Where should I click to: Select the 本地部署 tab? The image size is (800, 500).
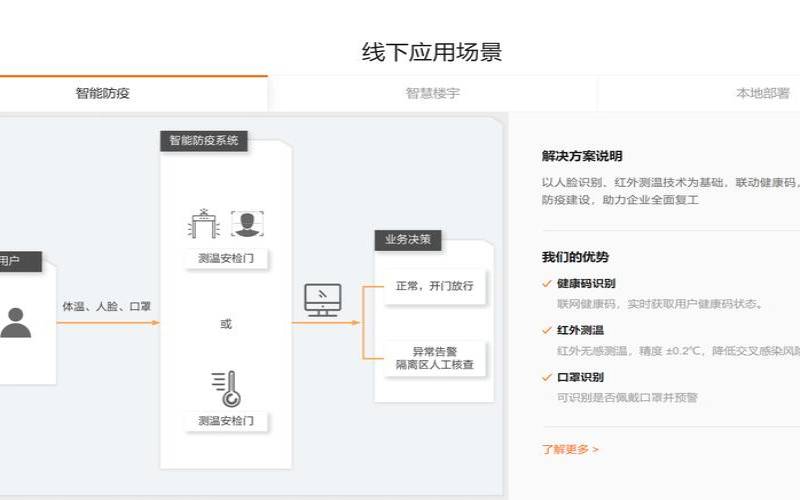[762, 93]
